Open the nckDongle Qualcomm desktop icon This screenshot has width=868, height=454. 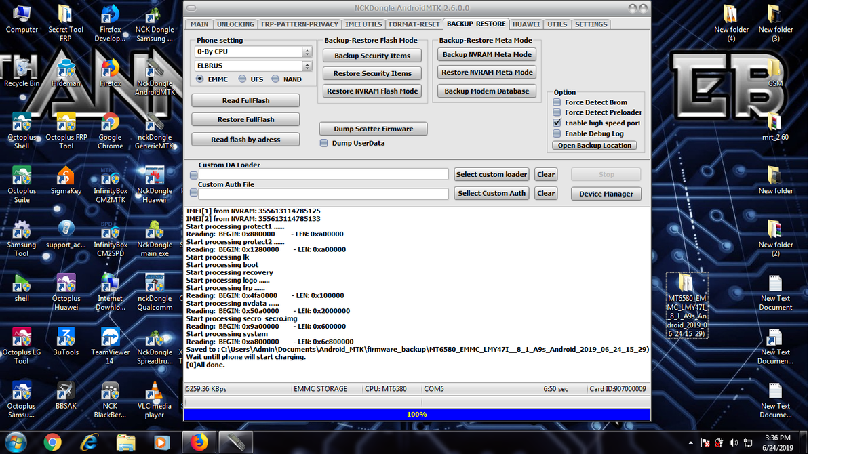click(155, 292)
